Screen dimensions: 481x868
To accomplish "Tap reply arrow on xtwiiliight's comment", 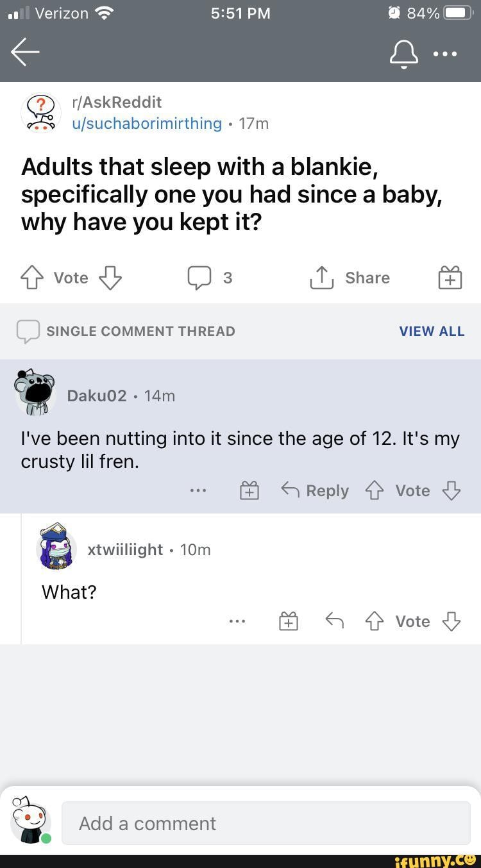I will click(x=335, y=621).
